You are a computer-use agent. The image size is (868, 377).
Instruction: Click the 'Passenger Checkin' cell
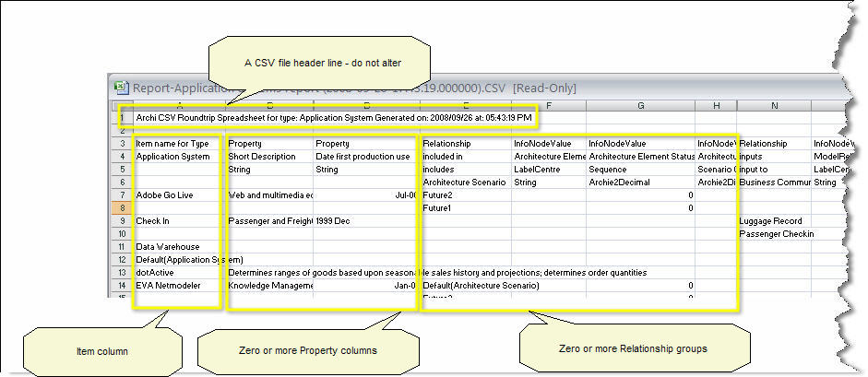pyautogui.click(x=774, y=234)
